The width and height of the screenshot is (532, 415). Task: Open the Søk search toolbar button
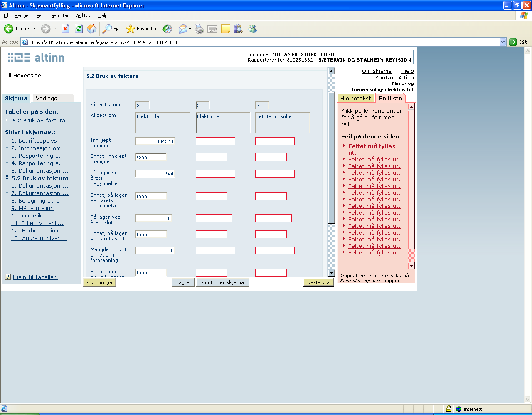[x=112, y=29]
